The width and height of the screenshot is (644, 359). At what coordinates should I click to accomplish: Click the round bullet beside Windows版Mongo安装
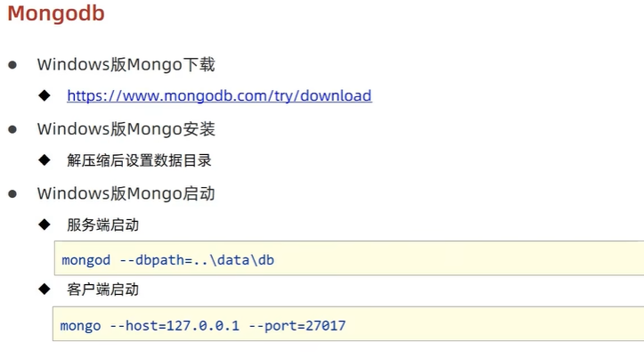(x=13, y=129)
